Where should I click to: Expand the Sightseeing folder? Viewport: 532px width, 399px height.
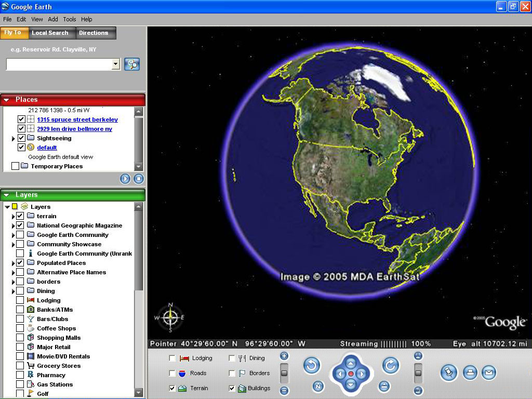pos(13,138)
